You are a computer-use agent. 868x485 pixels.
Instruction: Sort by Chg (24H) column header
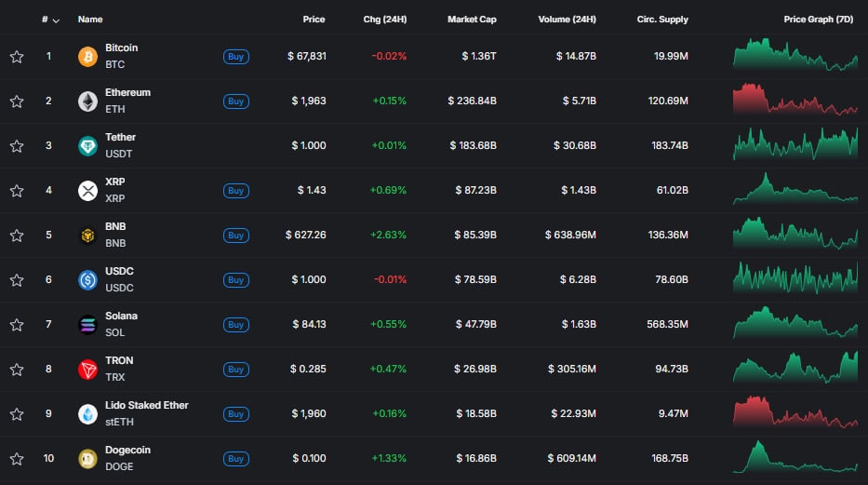point(385,20)
